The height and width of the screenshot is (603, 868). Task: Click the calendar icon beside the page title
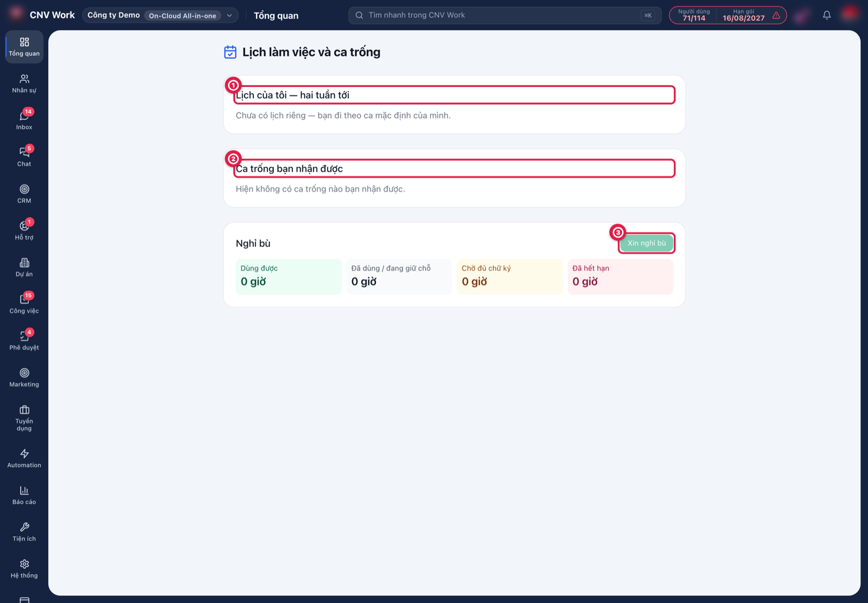tap(230, 52)
